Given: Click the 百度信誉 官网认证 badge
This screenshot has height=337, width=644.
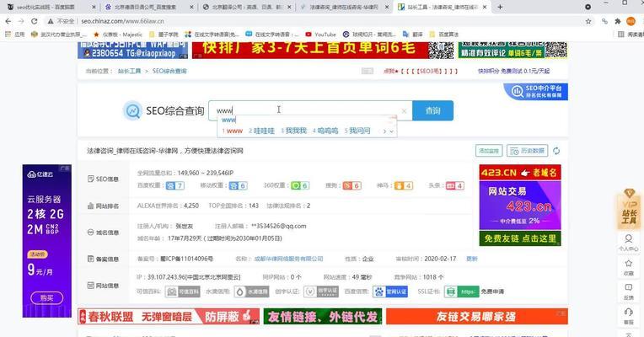Looking at the screenshot, I should (390, 292).
